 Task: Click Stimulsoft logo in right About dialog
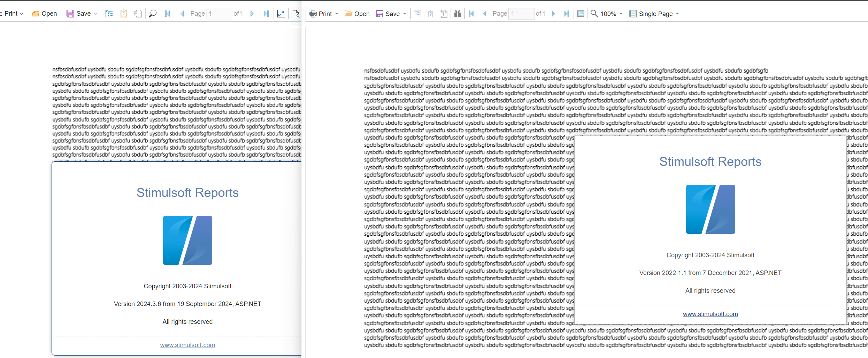[x=710, y=209]
